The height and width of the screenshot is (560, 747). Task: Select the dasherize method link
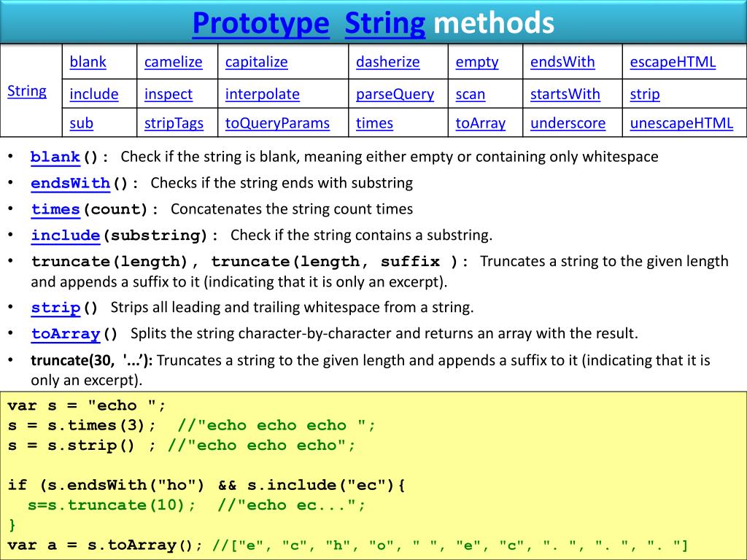(x=387, y=62)
